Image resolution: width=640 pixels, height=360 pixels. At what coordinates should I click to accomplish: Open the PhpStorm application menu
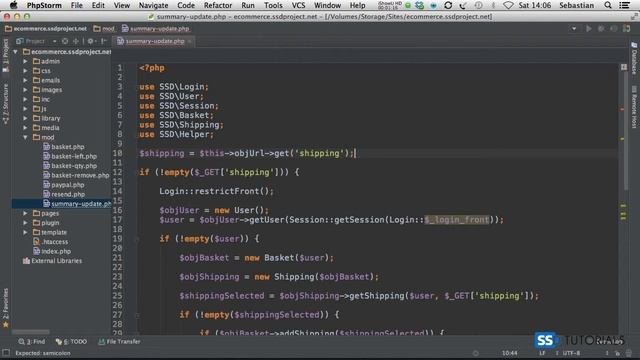tap(44, 5)
